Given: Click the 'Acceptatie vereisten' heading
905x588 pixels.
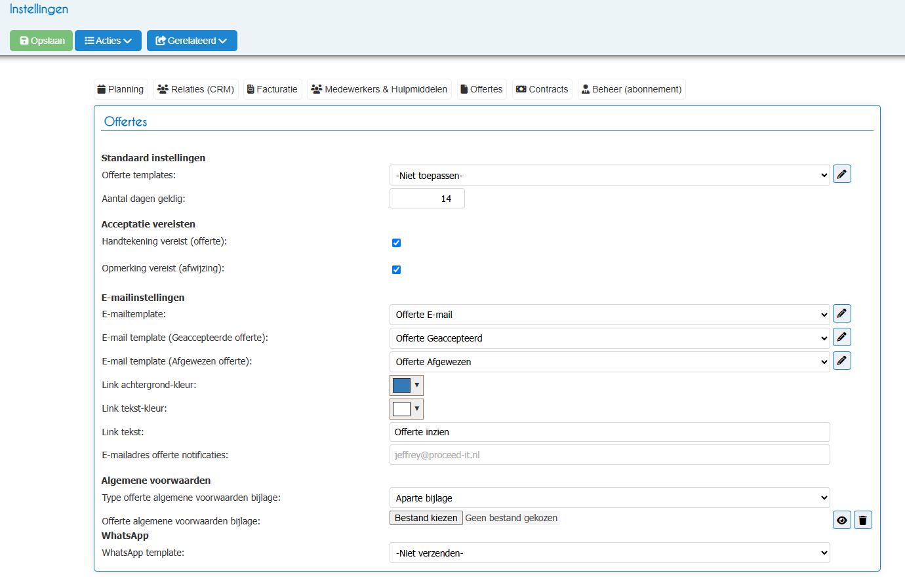Looking at the screenshot, I should (x=148, y=224).
